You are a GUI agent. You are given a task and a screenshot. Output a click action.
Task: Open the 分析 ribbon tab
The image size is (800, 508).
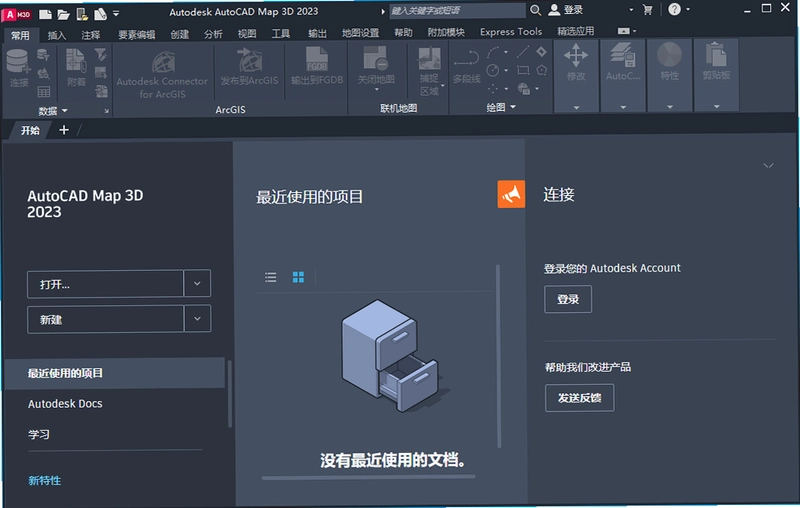pos(213,34)
